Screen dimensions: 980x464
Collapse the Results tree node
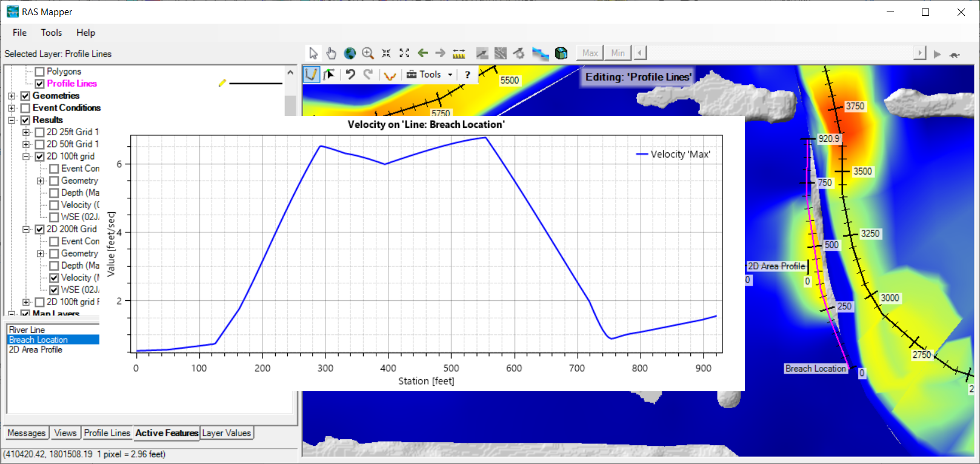point(12,120)
